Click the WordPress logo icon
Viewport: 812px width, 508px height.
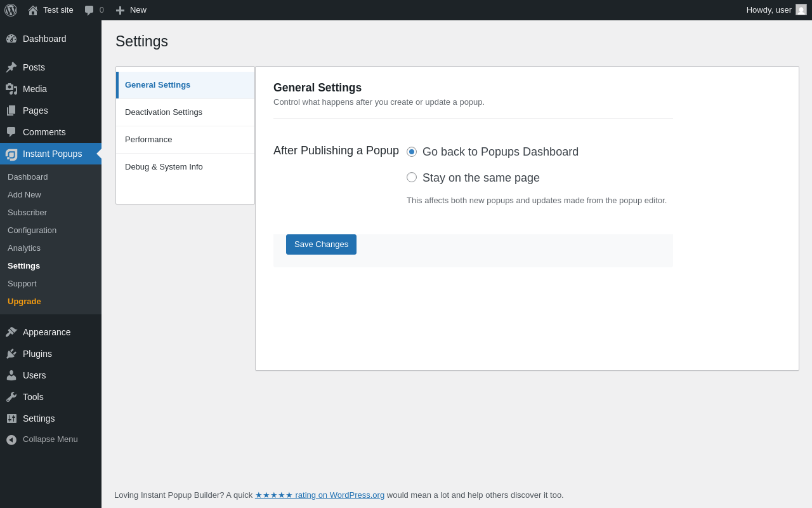[x=11, y=10]
